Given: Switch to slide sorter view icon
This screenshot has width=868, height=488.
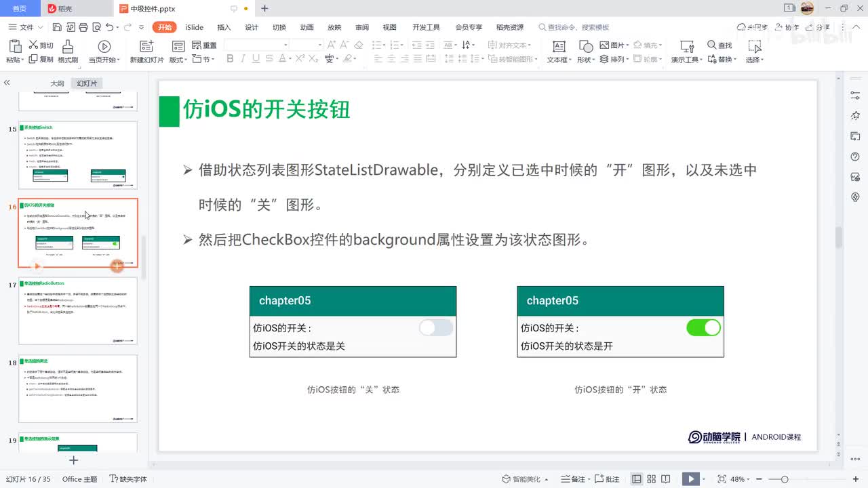Looking at the screenshot, I should point(653,479).
